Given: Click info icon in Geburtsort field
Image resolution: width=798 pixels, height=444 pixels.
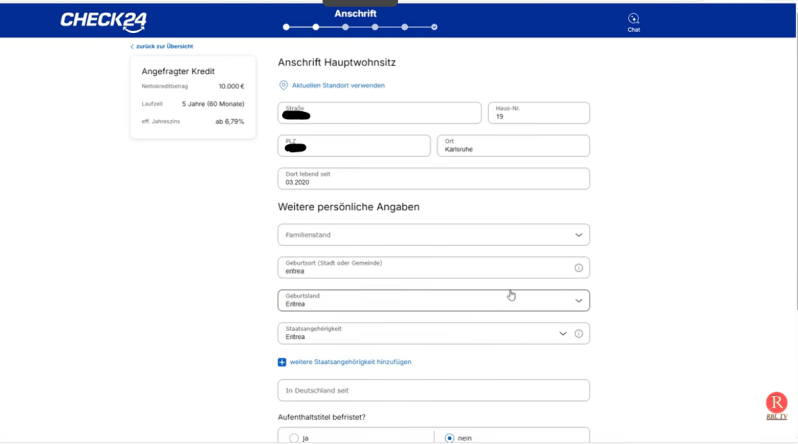Looking at the screenshot, I should tap(579, 268).
